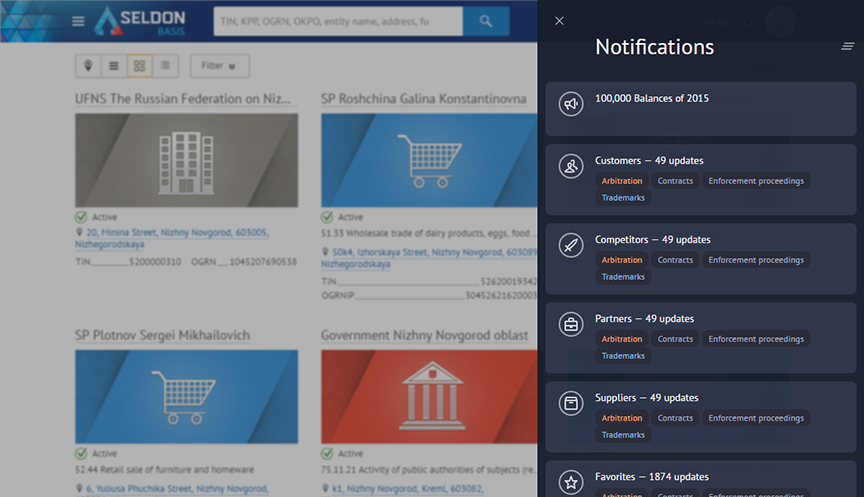The width and height of the screenshot is (864, 497).
Task: Select Arbitration tag under Suppliers
Action: pyautogui.click(x=622, y=418)
